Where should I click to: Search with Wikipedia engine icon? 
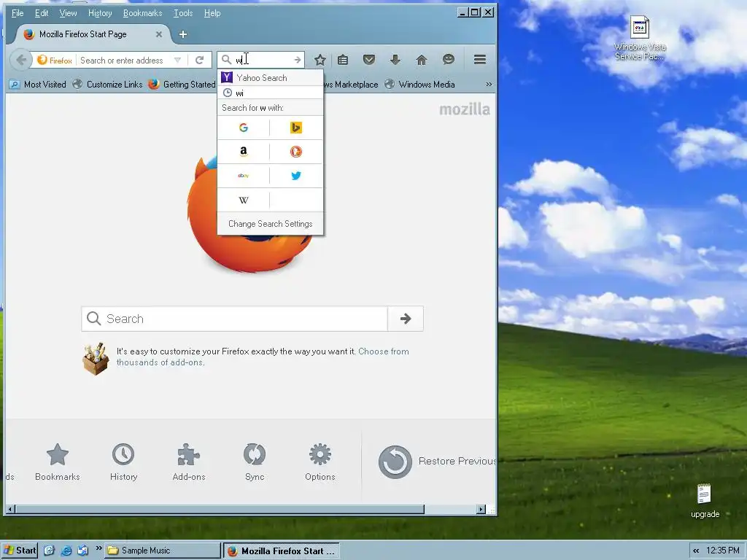[x=244, y=200]
